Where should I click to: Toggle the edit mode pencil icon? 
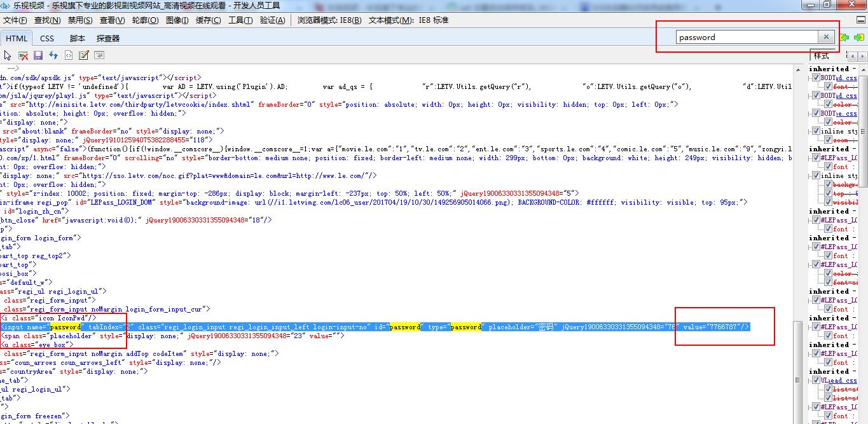click(83, 56)
